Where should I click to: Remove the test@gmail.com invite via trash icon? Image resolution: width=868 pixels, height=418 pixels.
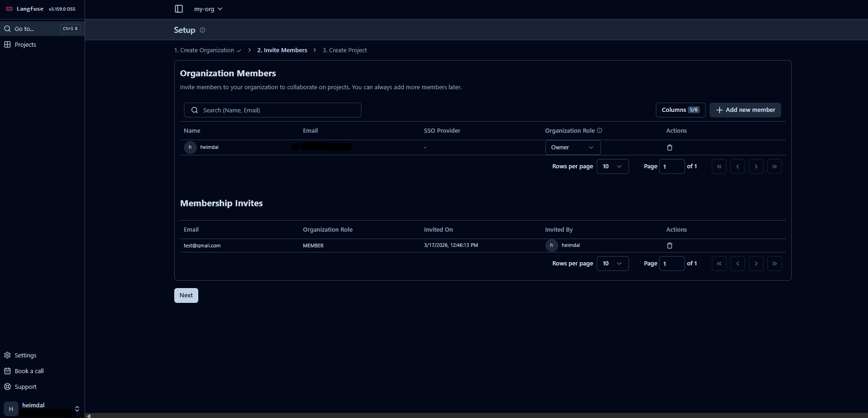coord(669,245)
